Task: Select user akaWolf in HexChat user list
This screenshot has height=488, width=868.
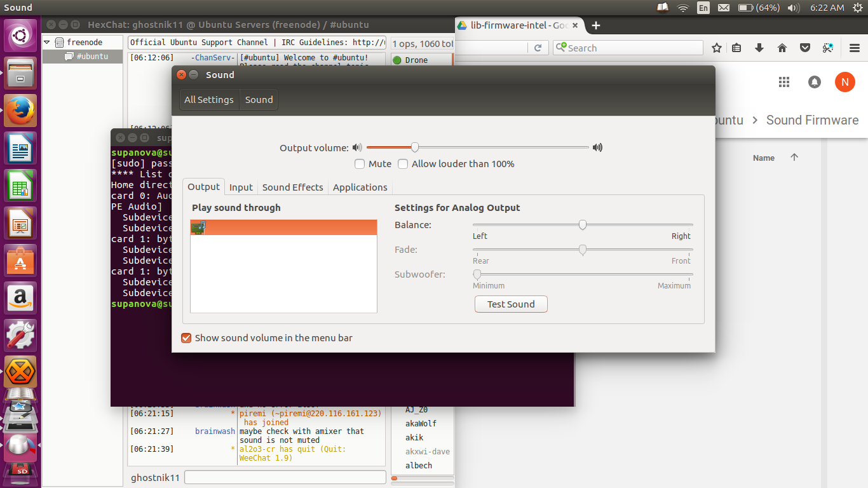Action: coord(421,424)
